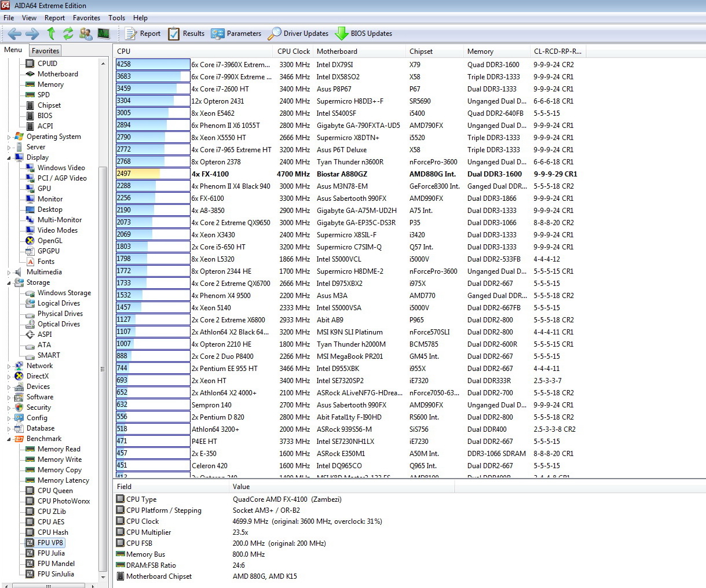
Task: Open the Report toolbar button
Action: 142,34
